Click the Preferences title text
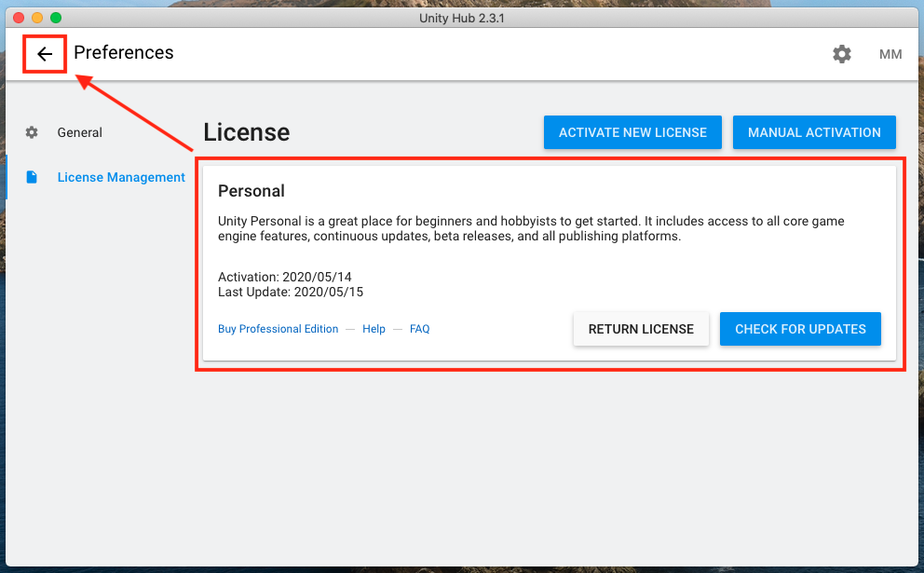This screenshot has width=924, height=573. coord(124,52)
